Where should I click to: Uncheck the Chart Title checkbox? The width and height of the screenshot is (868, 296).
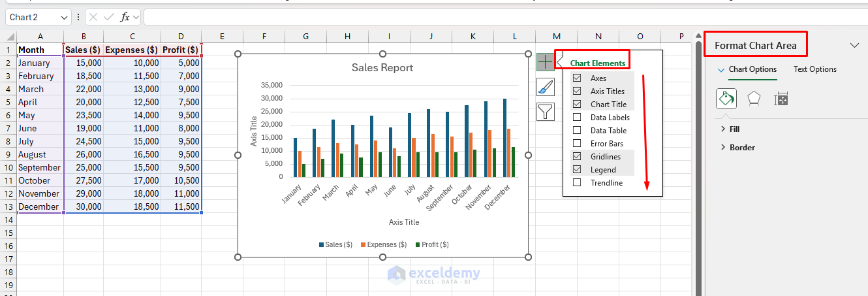[577, 104]
